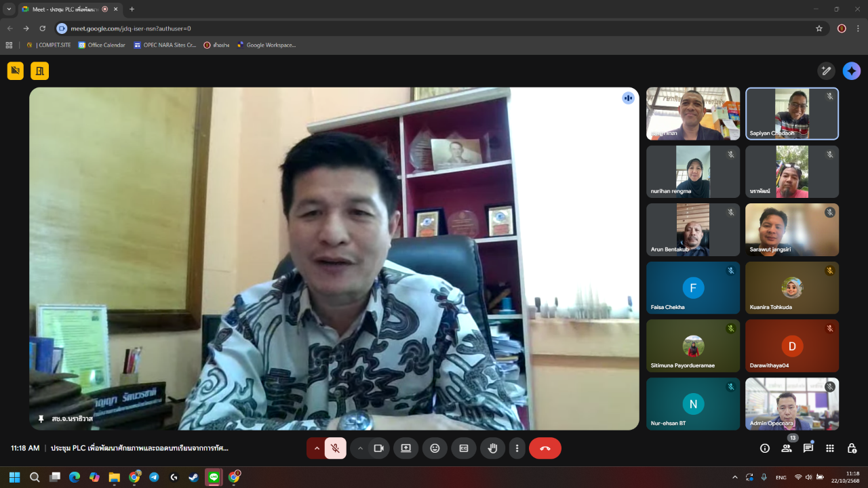Open the Office Calendar bookmark

(x=102, y=45)
